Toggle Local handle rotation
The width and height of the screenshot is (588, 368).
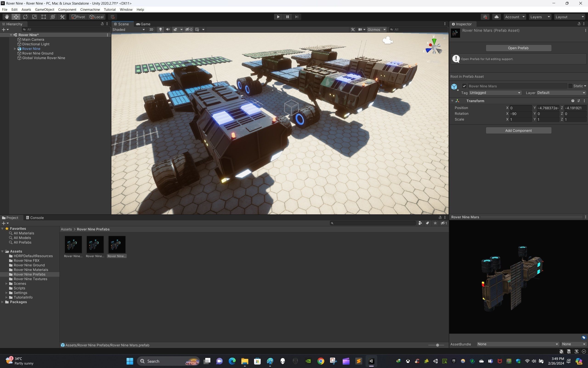96,17
